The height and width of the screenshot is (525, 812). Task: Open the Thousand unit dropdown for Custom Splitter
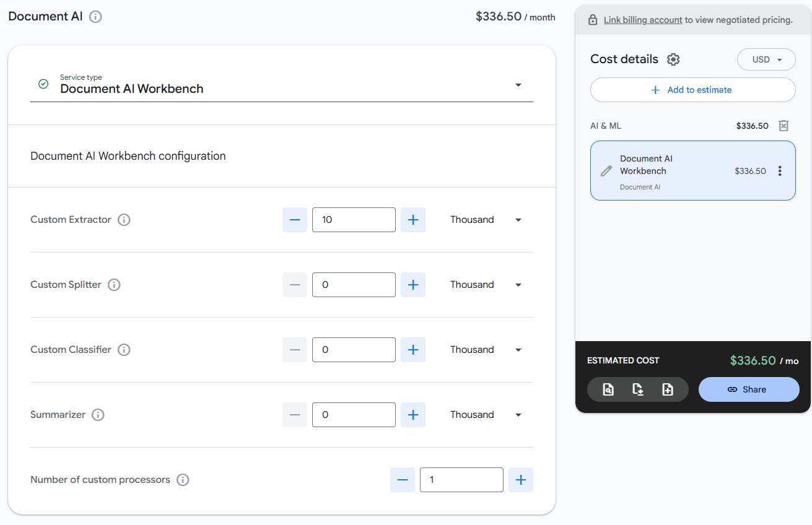[x=518, y=285]
